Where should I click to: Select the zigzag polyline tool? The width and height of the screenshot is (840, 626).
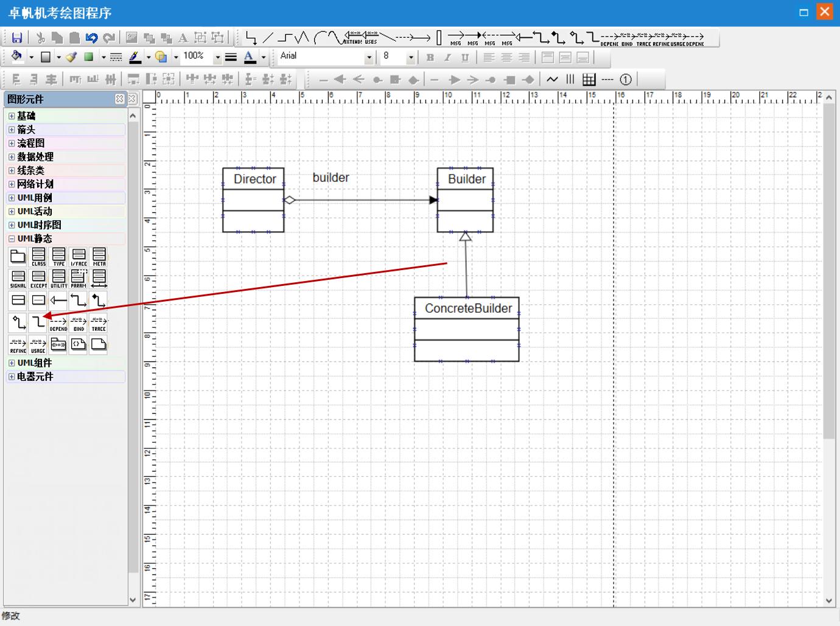[303, 38]
